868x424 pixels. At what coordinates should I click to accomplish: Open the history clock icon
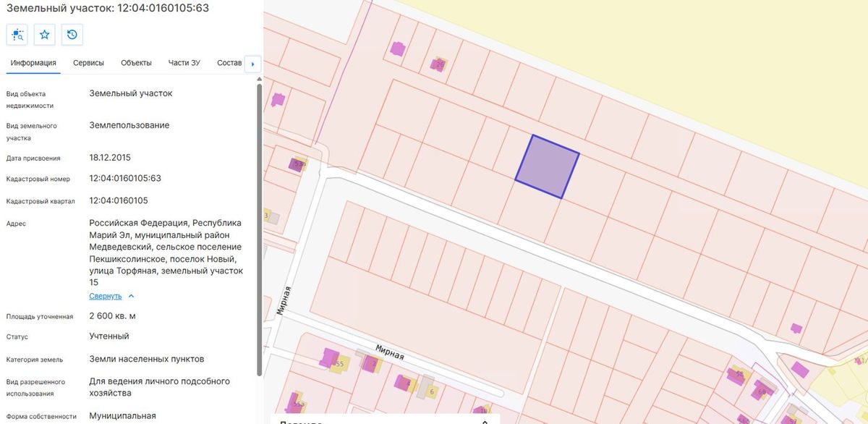pyautogui.click(x=72, y=35)
